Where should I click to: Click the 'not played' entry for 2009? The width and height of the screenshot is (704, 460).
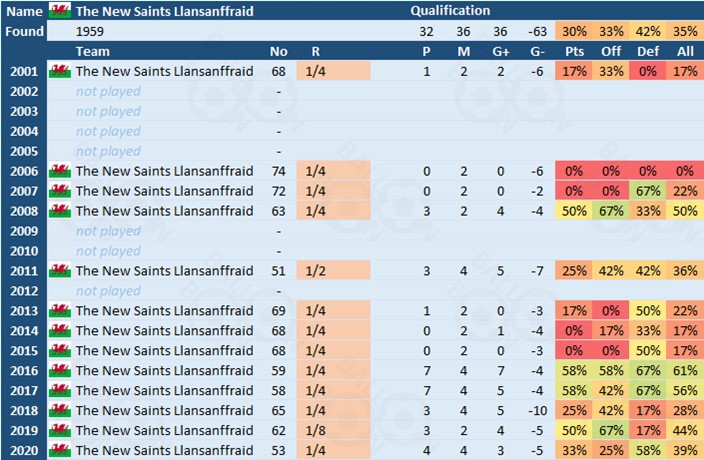pos(108,231)
